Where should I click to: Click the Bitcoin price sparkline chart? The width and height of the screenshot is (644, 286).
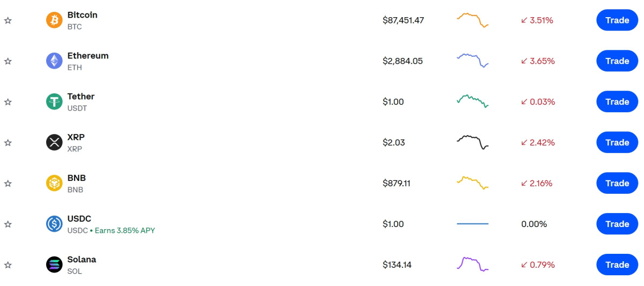click(x=472, y=20)
